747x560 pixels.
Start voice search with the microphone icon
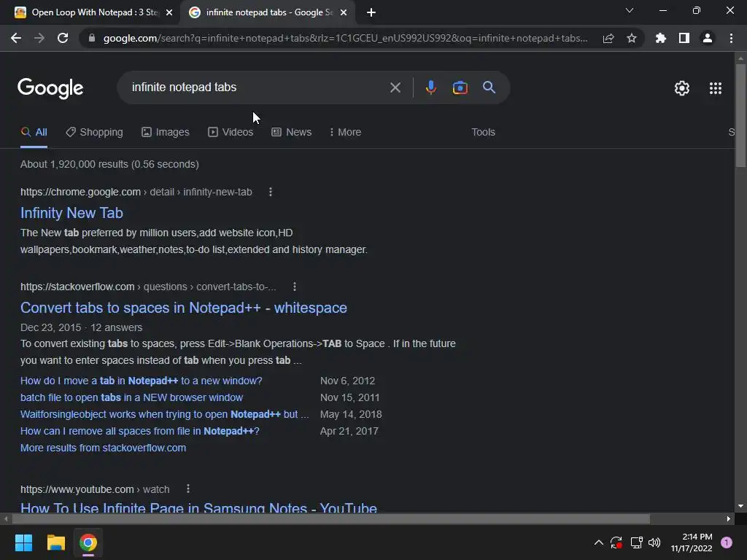coord(430,87)
